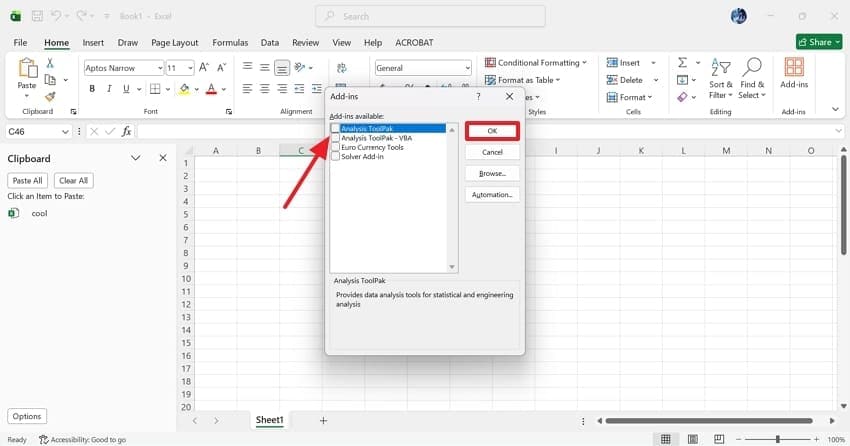This screenshot has height=446, width=850.
Task: Click the Save icon in title bar
Action: [x=37, y=16]
